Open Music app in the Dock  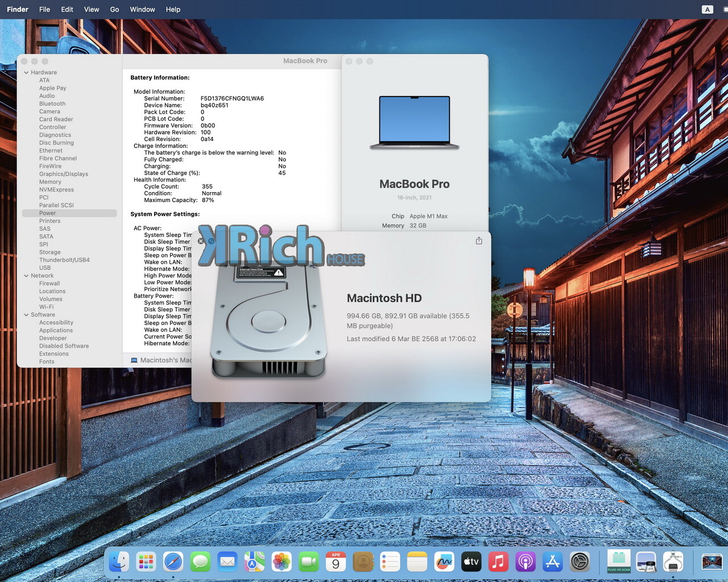tap(498, 562)
